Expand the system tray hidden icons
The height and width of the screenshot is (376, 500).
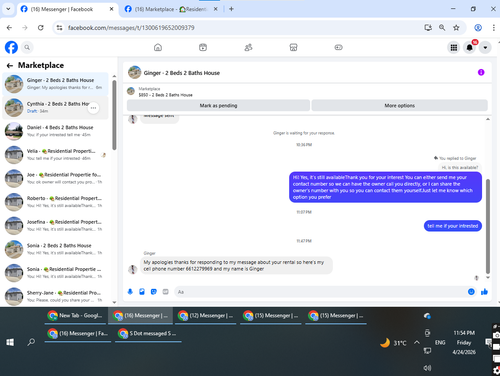[x=417, y=342]
